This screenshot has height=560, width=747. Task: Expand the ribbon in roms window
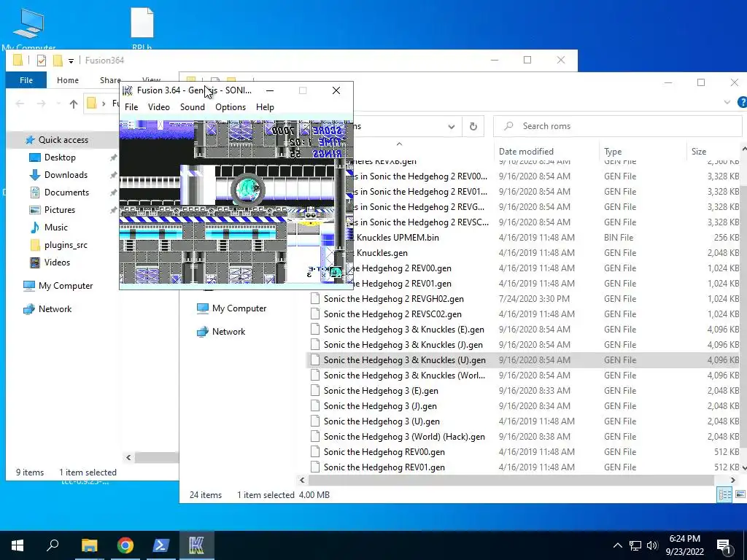[727, 102]
